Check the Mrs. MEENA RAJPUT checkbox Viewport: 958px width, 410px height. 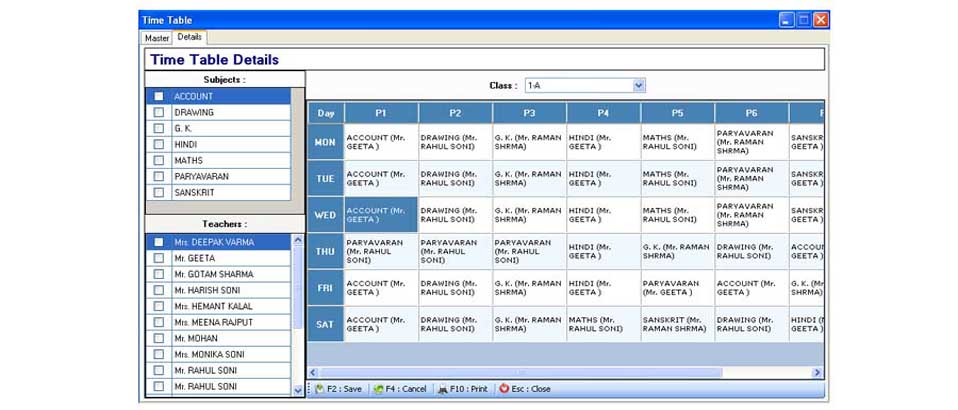(159, 322)
